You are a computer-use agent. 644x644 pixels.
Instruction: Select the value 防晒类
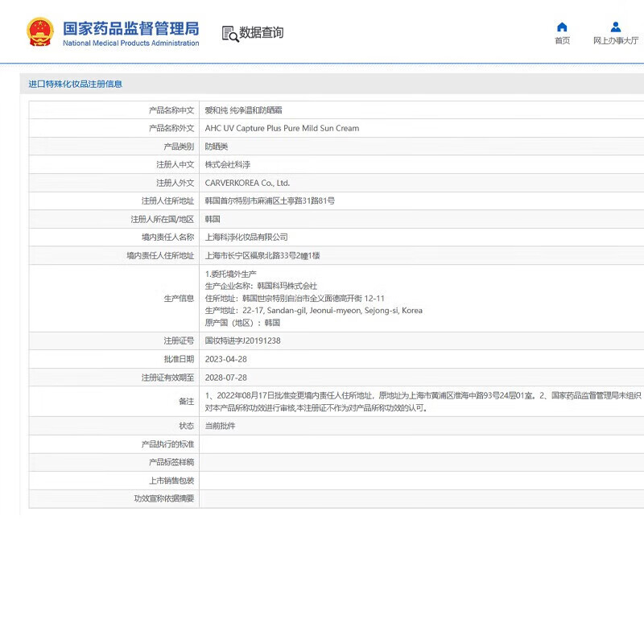(x=217, y=147)
